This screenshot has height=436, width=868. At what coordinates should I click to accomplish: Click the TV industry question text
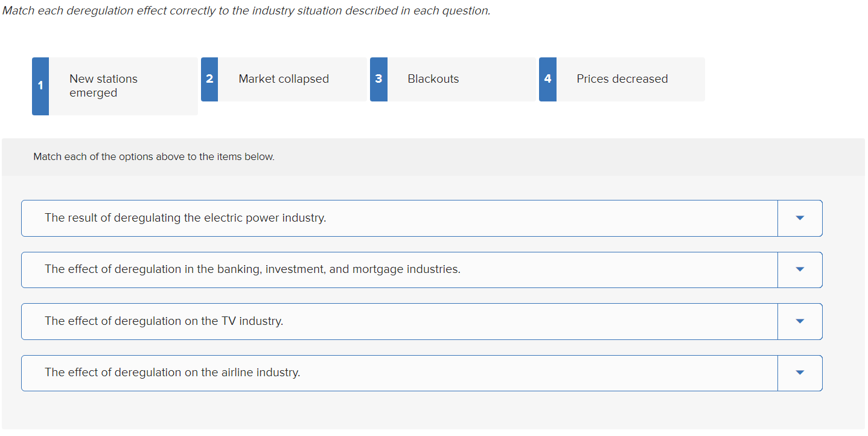(163, 321)
